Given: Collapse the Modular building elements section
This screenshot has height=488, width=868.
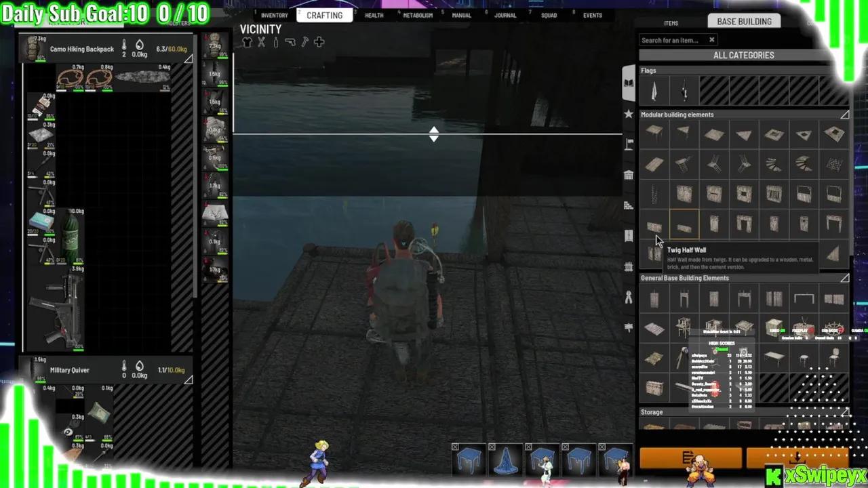Looking at the screenshot, I should (x=844, y=115).
